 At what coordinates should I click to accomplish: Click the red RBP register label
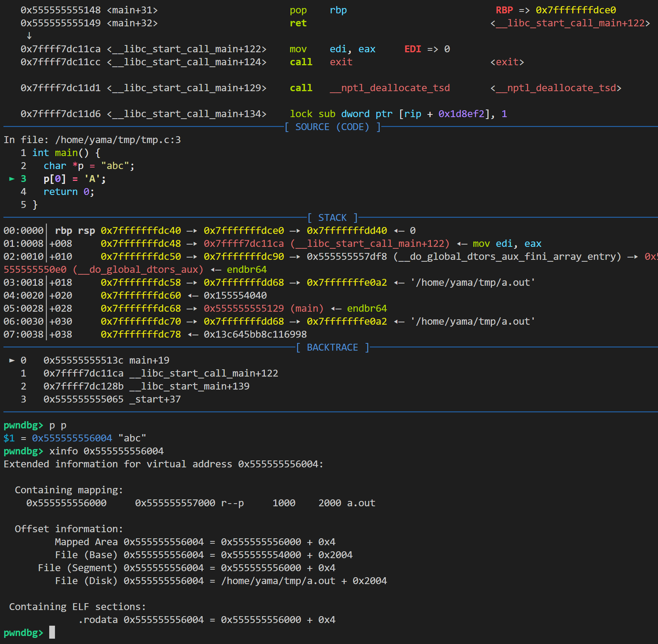coord(504,10)
